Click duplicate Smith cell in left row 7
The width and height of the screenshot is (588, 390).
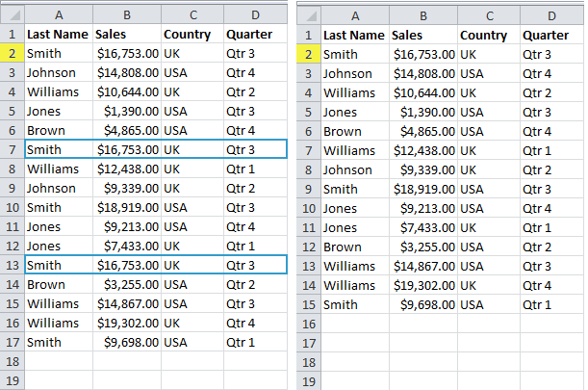(59, 149)
